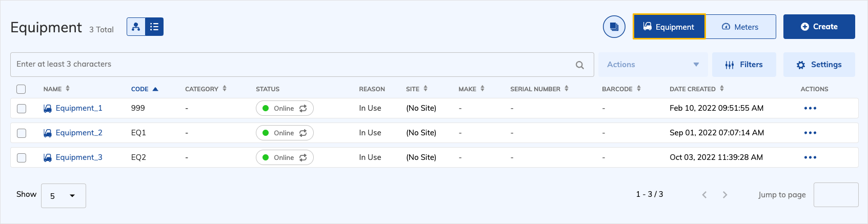The height and width of the screenshot is (224, 868).
Task: Switch to the Meters tab
Action: (x=740, y=27)
